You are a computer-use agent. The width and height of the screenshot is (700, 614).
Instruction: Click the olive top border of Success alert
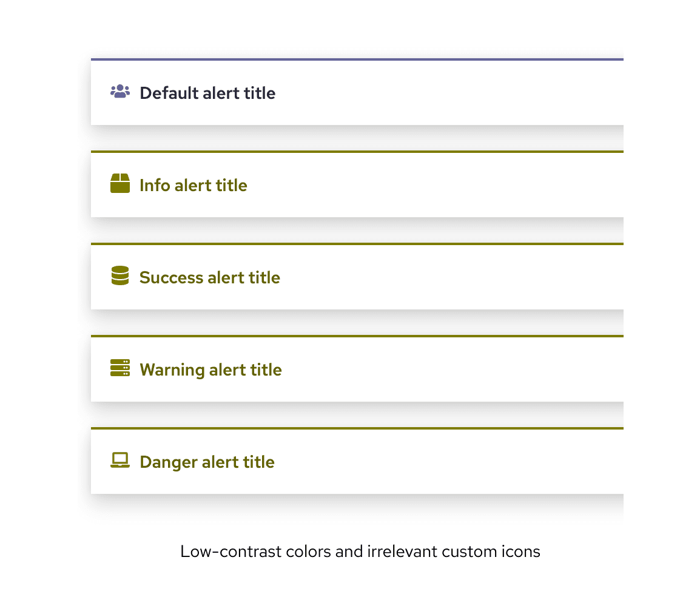[x=357, y=244]
